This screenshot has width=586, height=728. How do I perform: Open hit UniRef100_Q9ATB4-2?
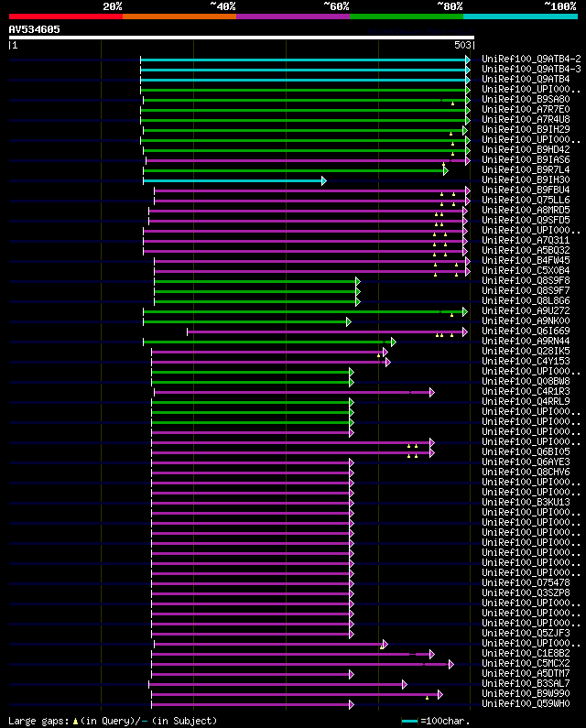point(531,59)
